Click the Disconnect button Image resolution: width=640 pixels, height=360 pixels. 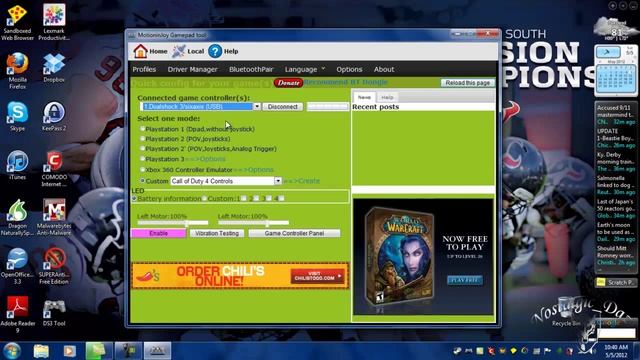click(x=282, y=107)
